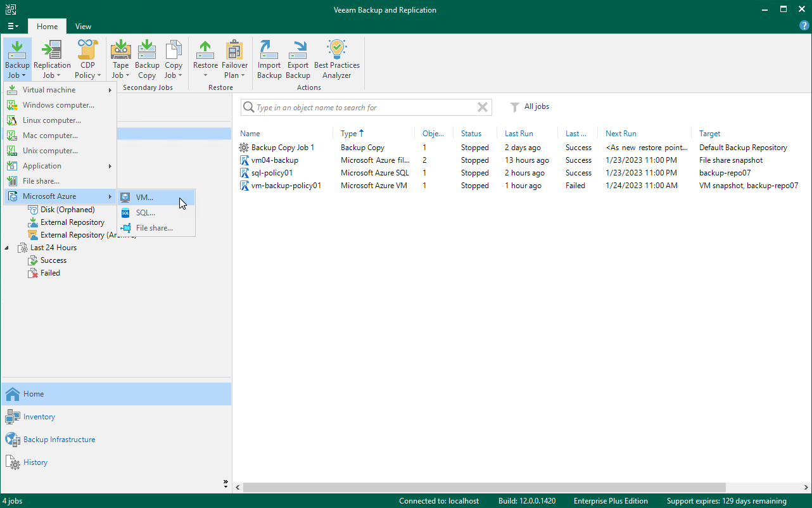812x508 pixels.
Task: Click the Home navigation pane icon
Action: click(13, 394)
